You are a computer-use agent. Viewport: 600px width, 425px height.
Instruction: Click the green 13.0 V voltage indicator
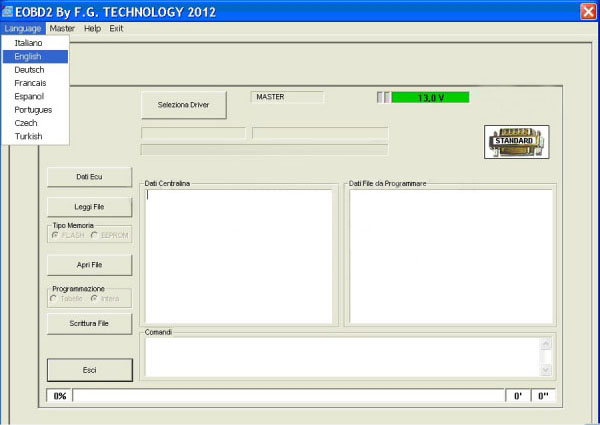(430, 97)
